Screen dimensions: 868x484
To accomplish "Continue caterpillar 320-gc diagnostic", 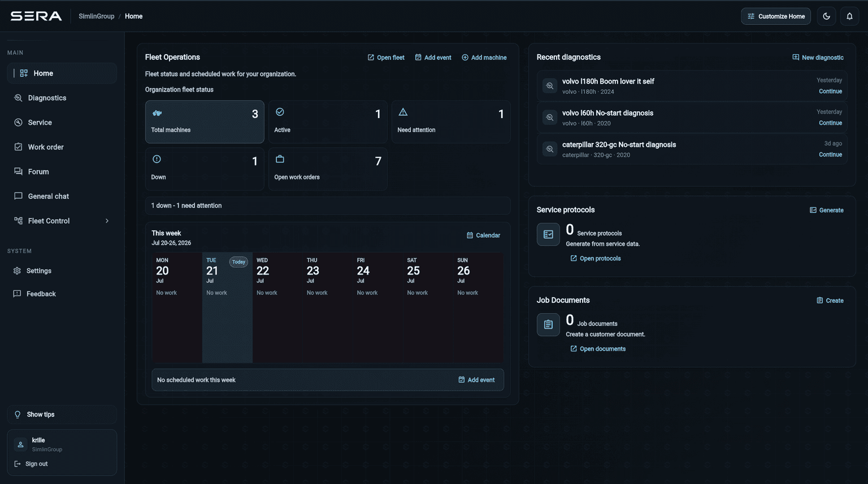I will tap(830, 155).
